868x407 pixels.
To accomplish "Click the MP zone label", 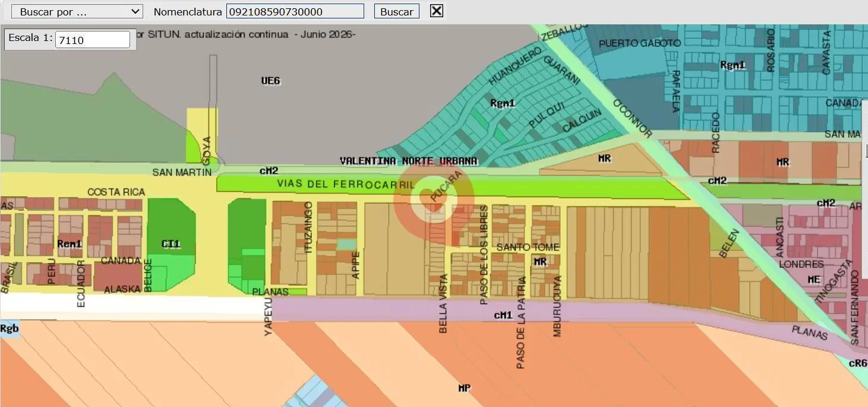I will pyautogui.click(x=465, y=388).
